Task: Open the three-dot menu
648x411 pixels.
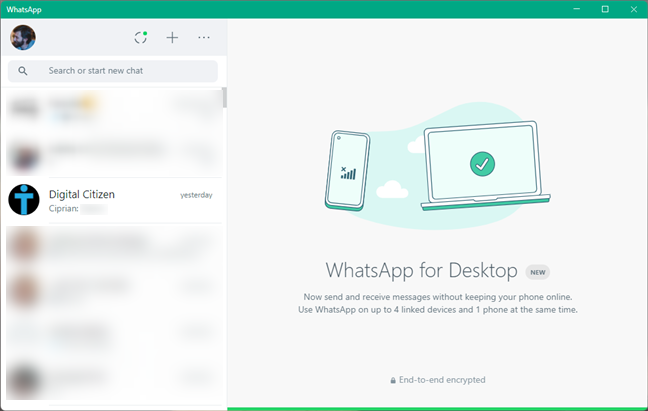Action: click(x=204, y=38)
